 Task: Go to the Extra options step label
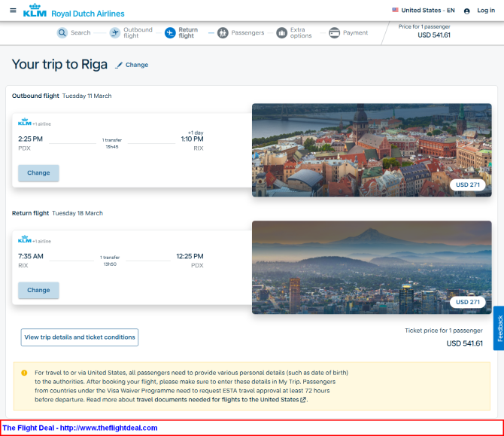[x=301, y=32]
